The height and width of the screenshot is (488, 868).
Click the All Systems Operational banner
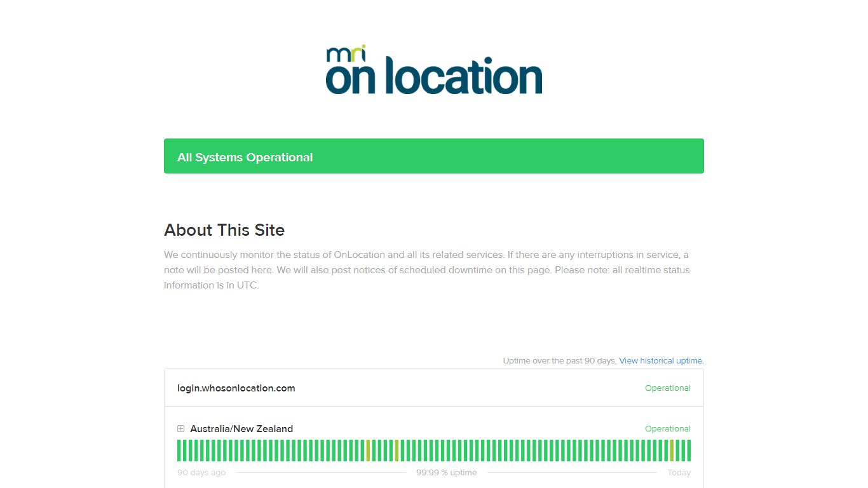click(434, 156)
